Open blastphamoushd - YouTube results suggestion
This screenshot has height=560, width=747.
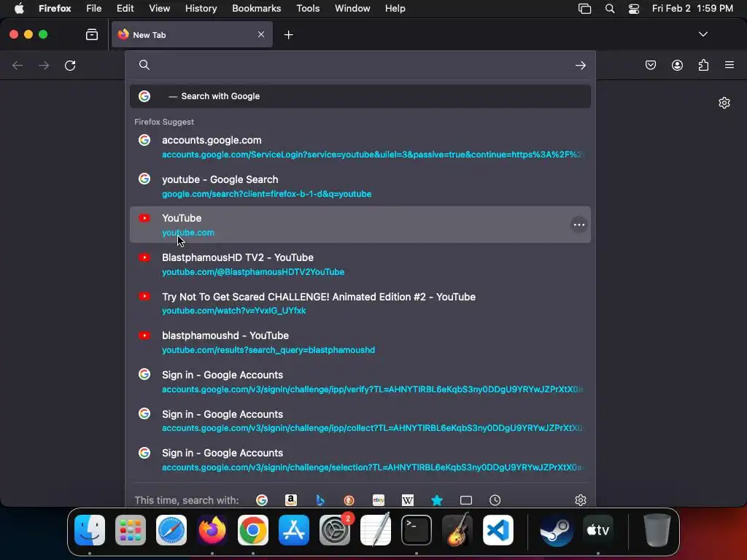pos(360,343)
